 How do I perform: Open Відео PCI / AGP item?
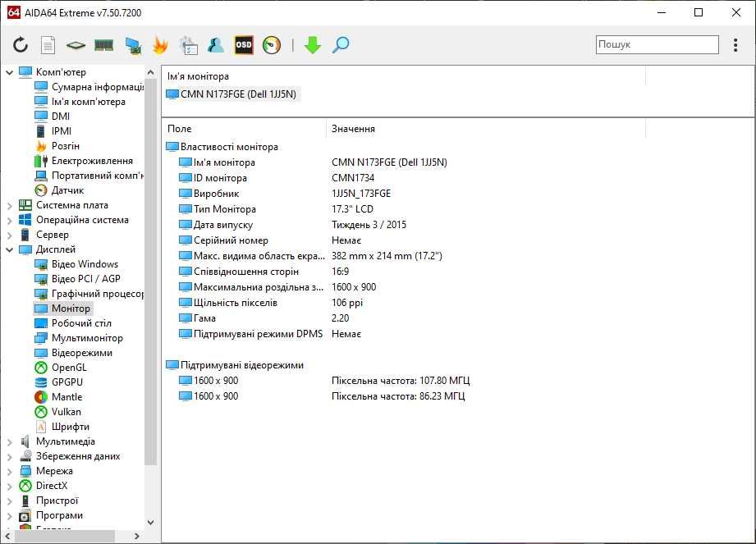click(78, 279)
